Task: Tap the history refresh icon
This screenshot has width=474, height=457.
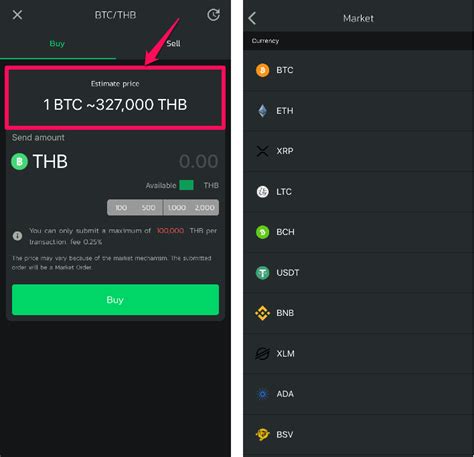Action: pos(213,15)
